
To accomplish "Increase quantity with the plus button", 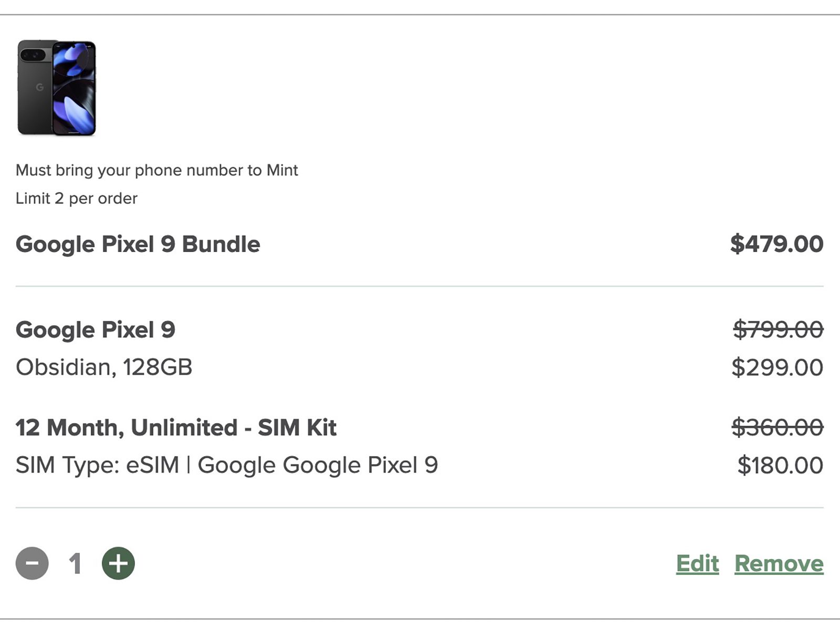I will (x=118, y=563).
